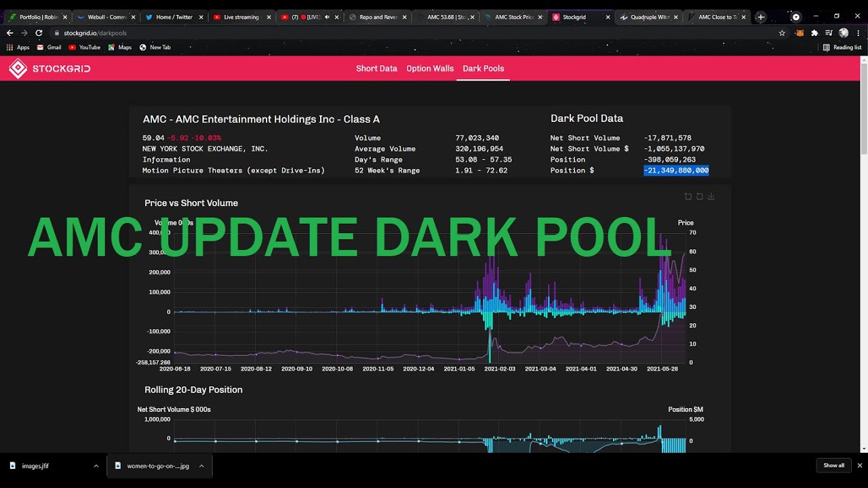This screenshot has width=868, height=488.
Task: Close the Stockgrid tab
Action: 608,17
